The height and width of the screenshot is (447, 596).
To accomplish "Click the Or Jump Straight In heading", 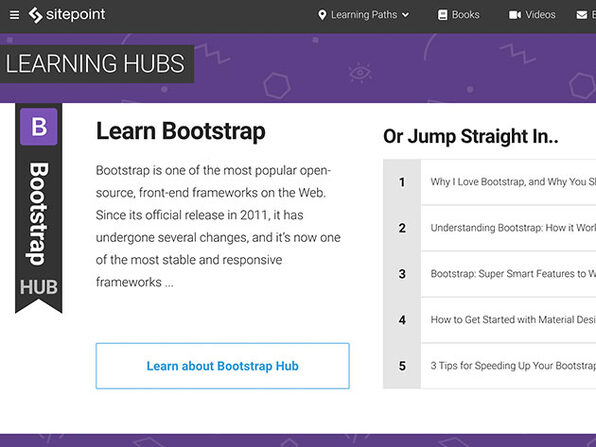I will click(471, 136).
